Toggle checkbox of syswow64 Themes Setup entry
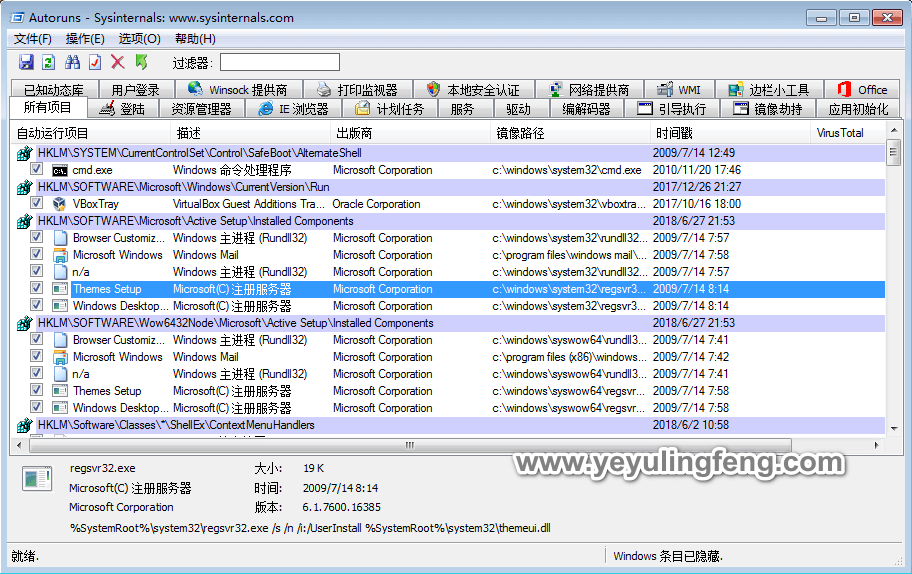The image size is (912, 574). 36,390
